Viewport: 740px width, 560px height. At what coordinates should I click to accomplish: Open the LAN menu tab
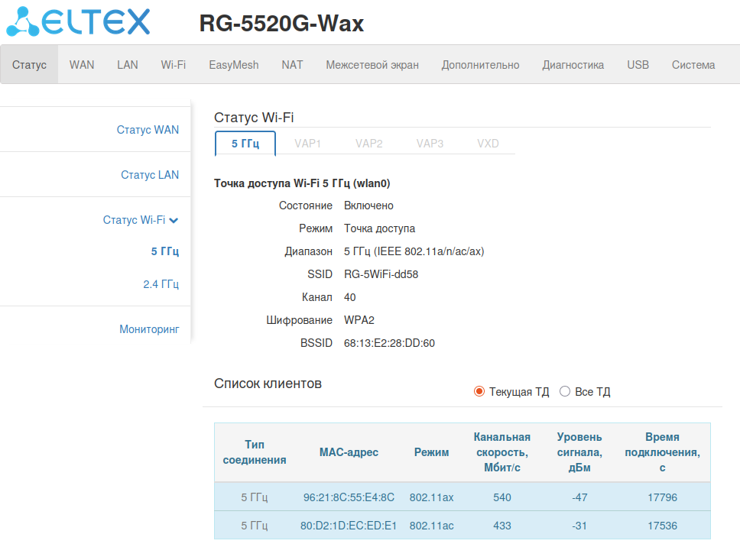pyautogui.click(x=128, y=65)
